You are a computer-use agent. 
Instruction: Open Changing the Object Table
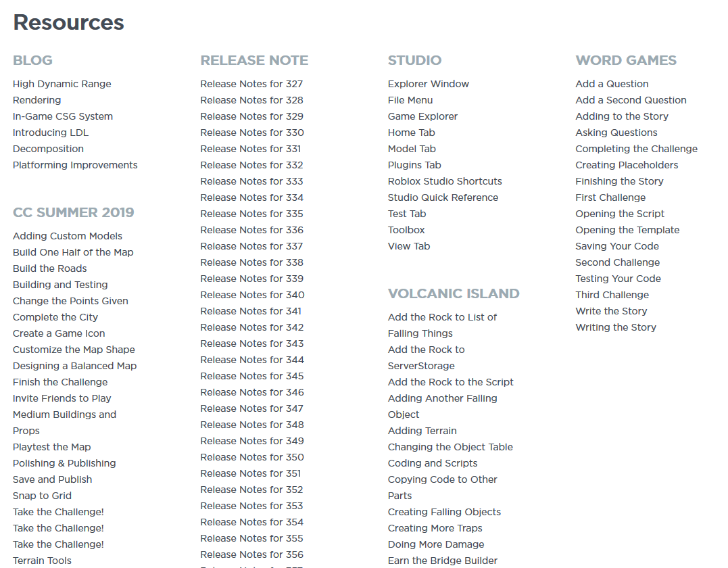[x=450, y=447]
